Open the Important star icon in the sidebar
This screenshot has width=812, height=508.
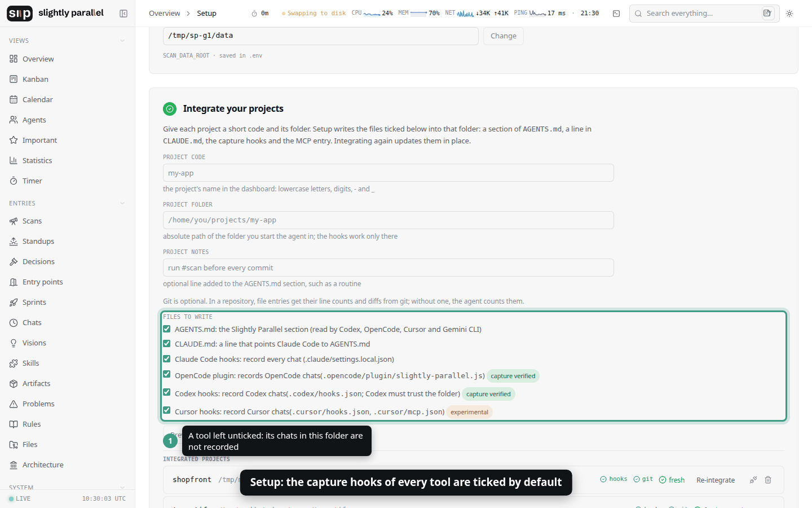tap(14, 140)
